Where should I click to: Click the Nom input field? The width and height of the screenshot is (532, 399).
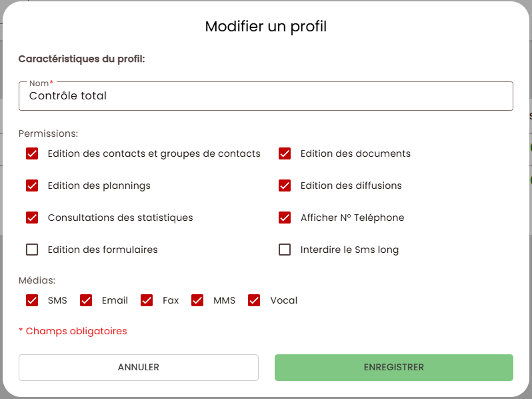265,96
